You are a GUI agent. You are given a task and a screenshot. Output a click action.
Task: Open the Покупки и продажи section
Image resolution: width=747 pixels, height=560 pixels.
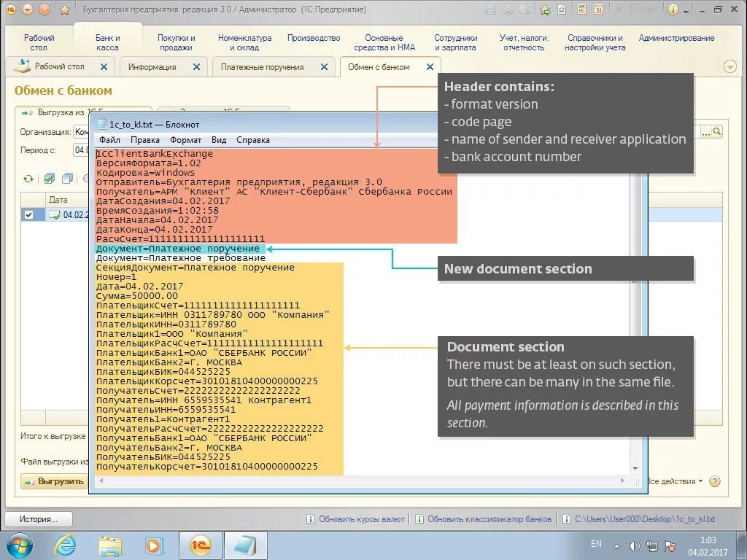point(177,43)
